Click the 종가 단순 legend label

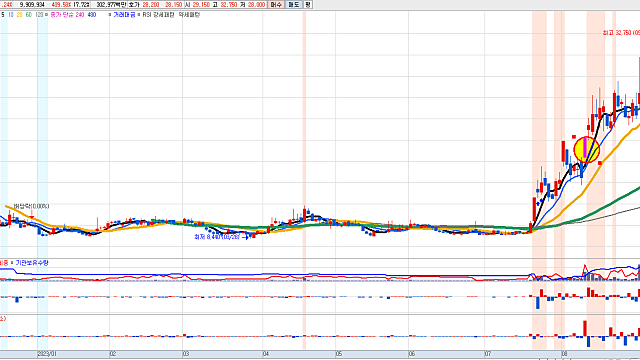[x=61, y=15]
